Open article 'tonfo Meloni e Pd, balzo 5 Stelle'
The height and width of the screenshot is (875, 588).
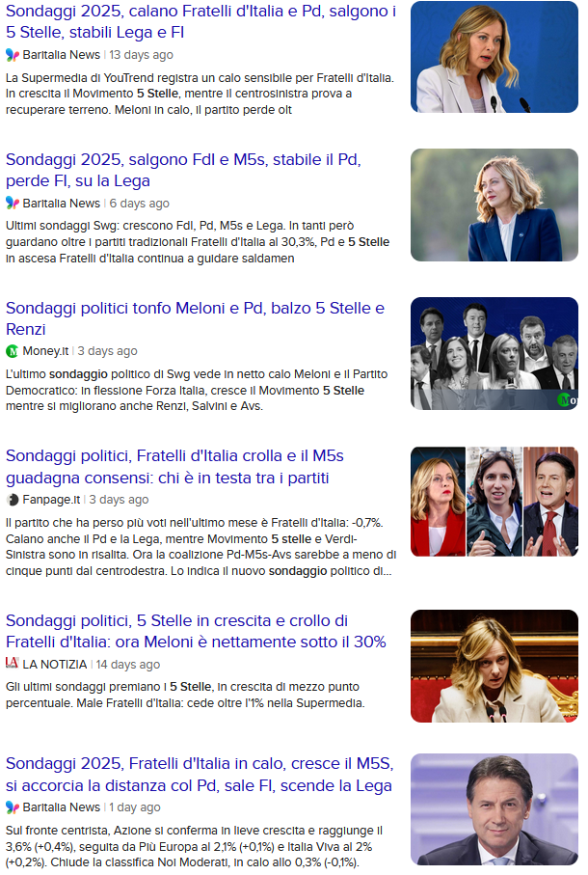[195, 318]
